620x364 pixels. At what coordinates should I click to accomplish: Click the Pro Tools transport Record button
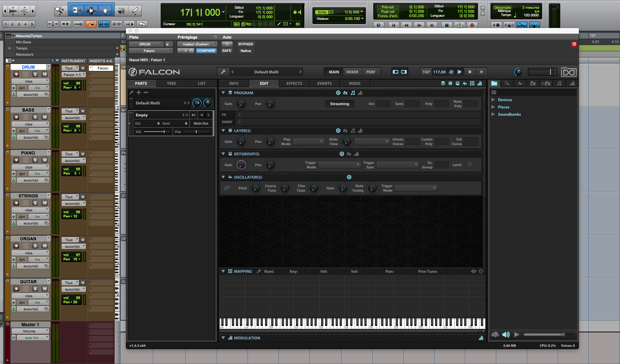pyautogui.click(x=472, y=25)
